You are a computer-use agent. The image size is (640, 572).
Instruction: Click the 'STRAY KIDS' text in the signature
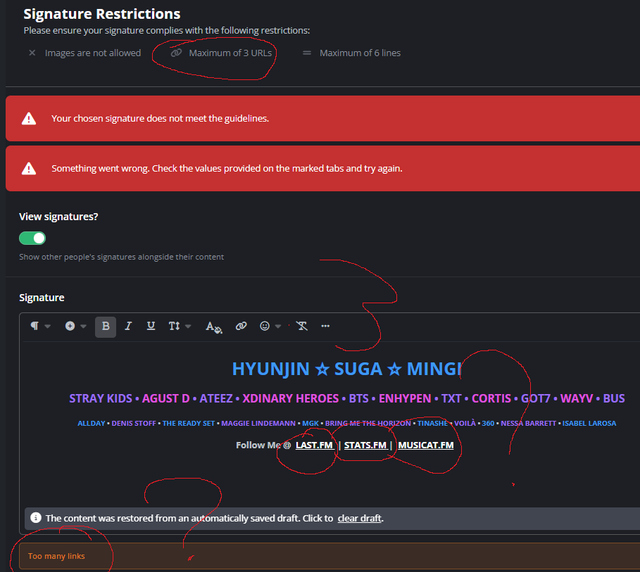coord(100,398)
